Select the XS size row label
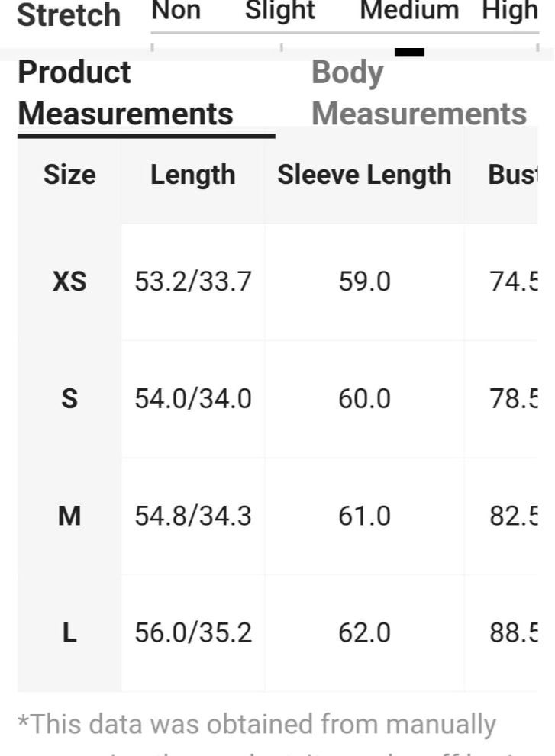The image size is (555, 756). click(69, 281)
